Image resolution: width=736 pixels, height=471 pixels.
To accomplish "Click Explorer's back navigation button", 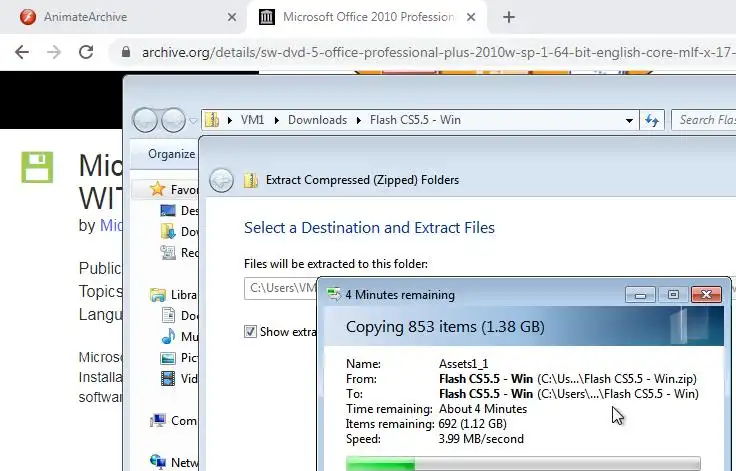I will pyautogui.click(x=145, y=120).
